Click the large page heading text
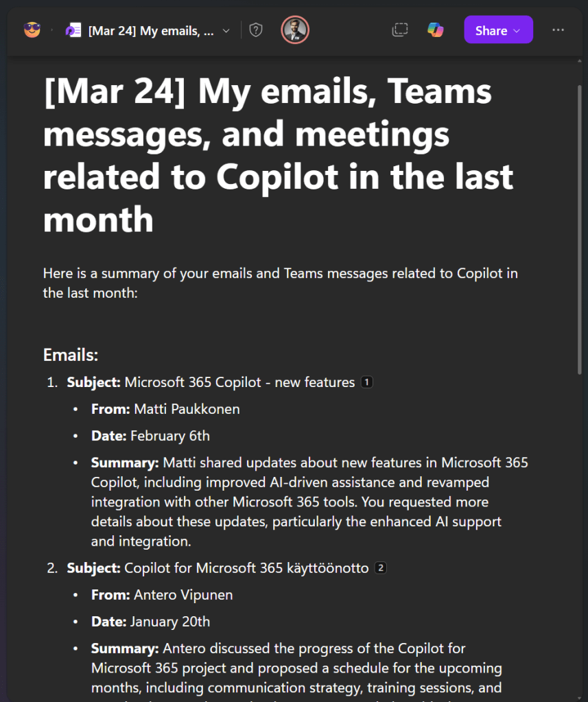Viewport: 588px width, 702px height. coord(268,155)
